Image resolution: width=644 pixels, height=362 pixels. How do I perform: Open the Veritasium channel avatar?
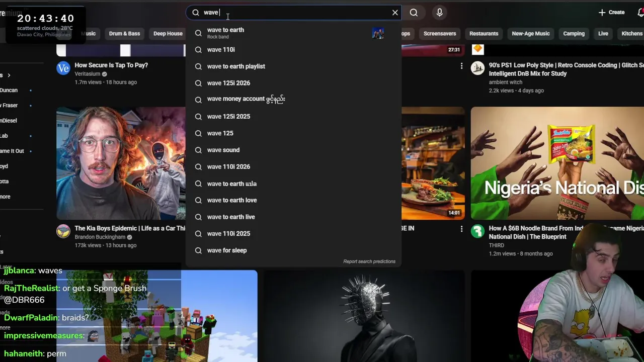click(63, 68)
